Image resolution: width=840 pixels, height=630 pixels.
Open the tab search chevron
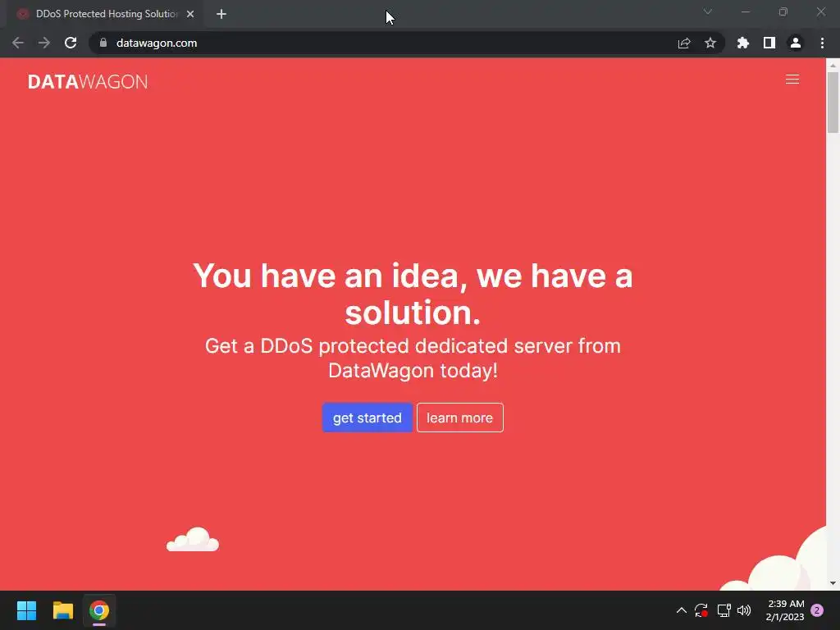(x=707, y=11)
